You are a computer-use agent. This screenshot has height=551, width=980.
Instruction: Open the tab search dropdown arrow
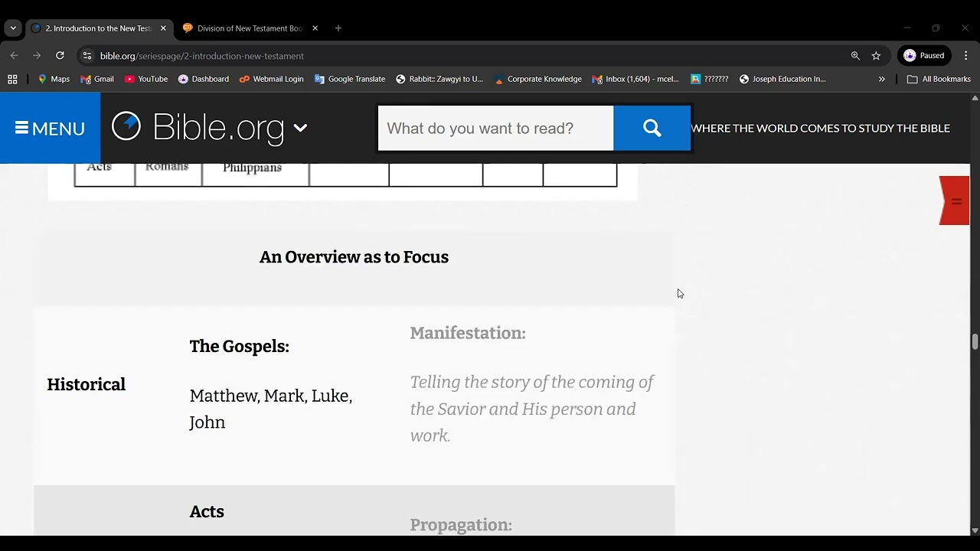(x=13, y=28)
